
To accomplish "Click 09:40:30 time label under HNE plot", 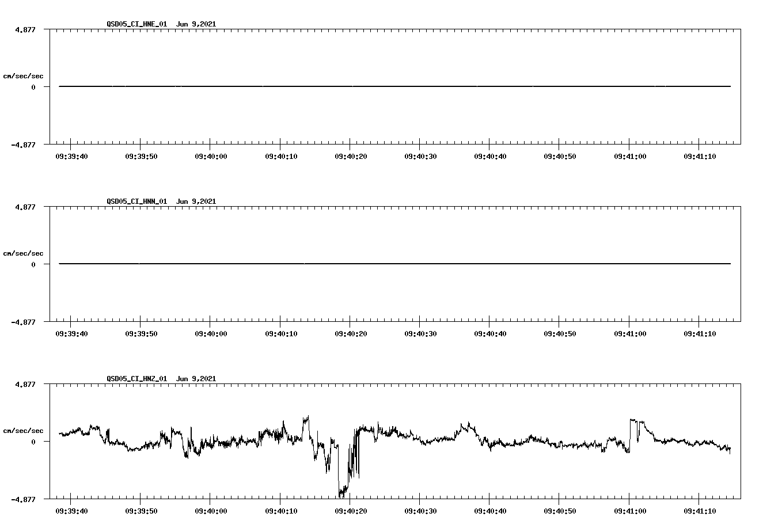I will (x=420, y=157).
